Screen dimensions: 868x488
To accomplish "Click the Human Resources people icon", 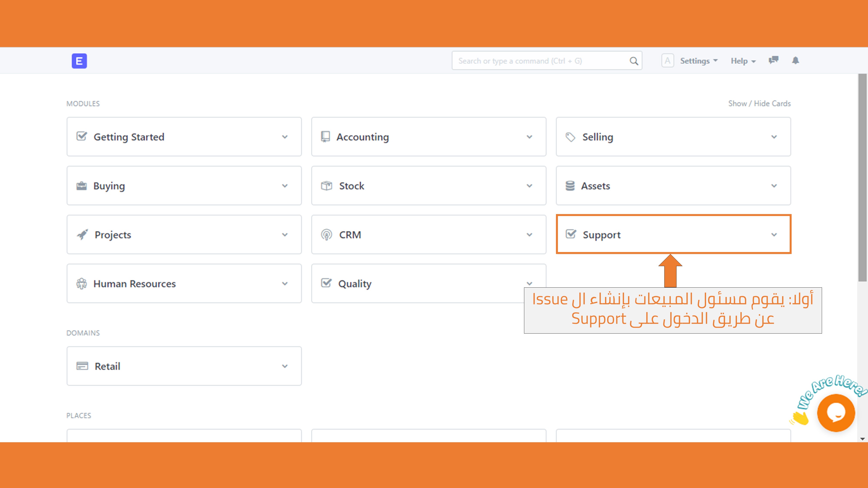I will [82, 283].
